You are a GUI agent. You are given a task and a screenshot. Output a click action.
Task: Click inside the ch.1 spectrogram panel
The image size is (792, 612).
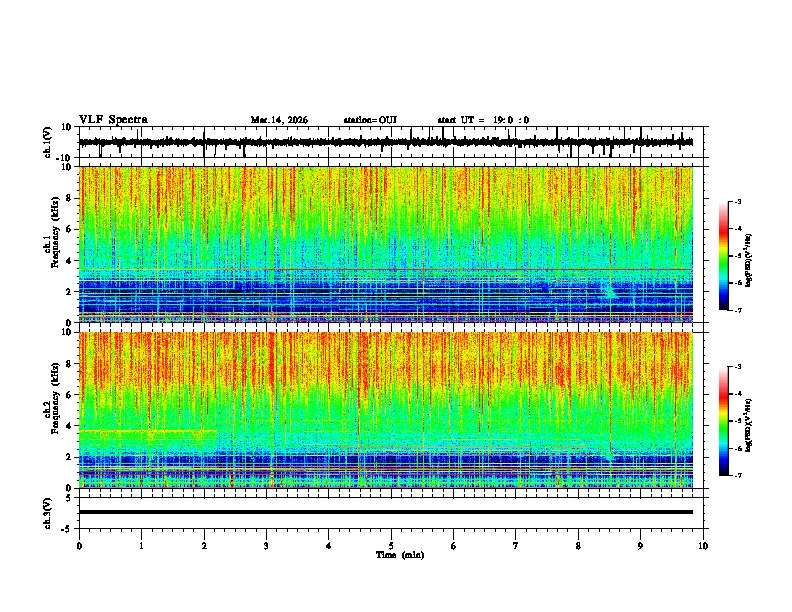tap(386, 244)
